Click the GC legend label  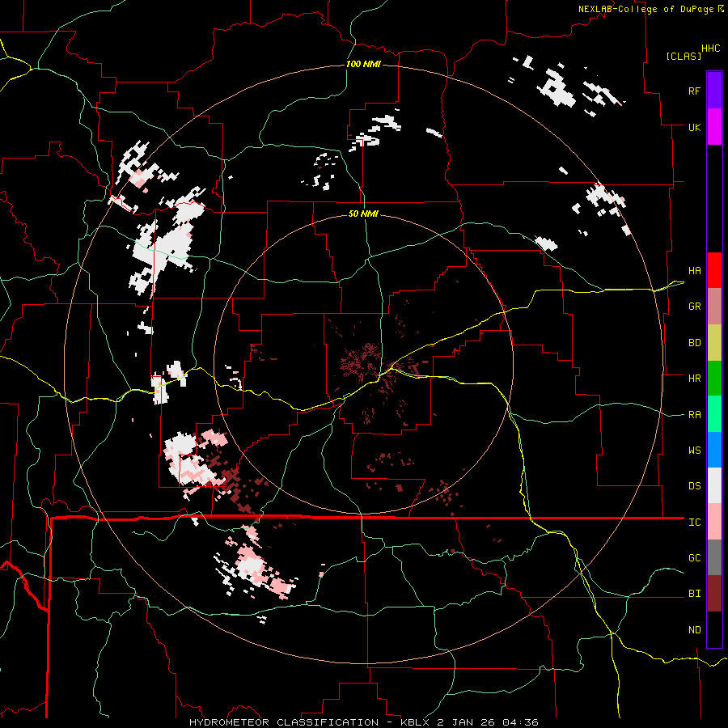694,558
